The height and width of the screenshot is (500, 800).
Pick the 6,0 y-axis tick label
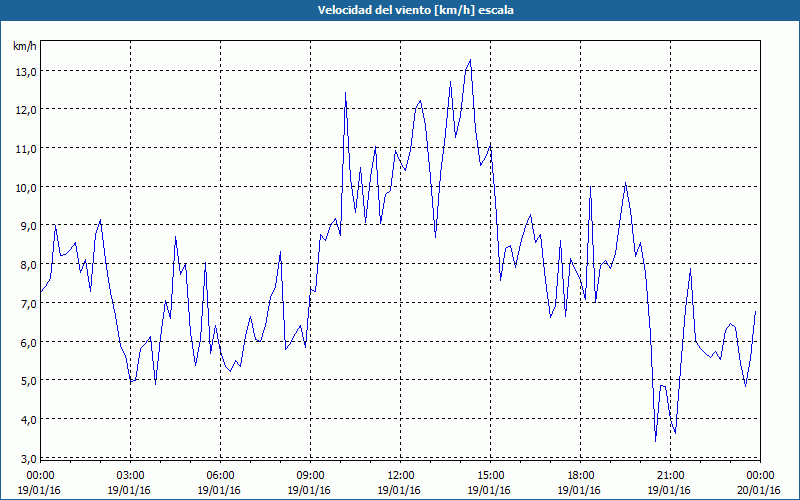pyautogui.click(x=28, y=342)
